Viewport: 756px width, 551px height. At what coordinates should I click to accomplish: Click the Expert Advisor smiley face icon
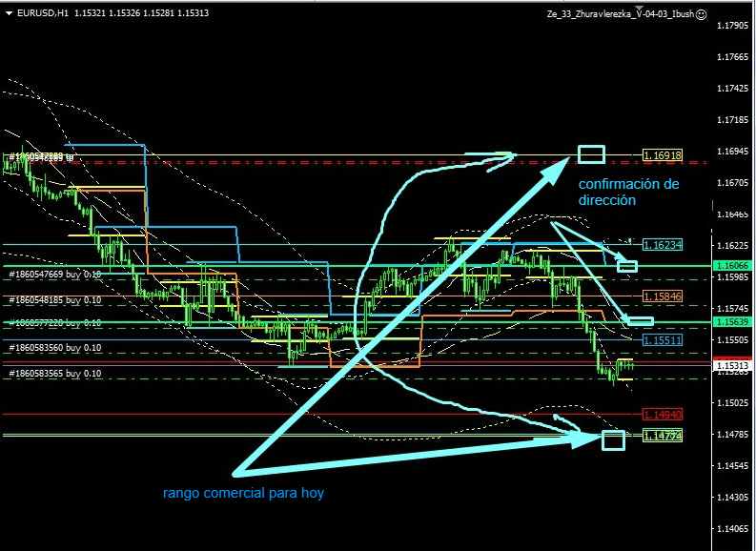click(x=701, y=14)
